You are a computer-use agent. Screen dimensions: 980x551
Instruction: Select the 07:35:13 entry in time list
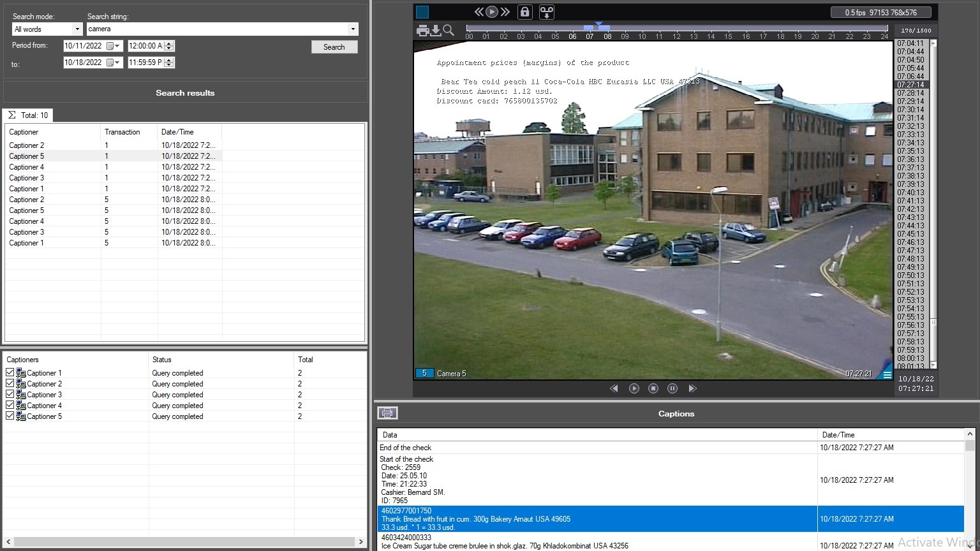tap(910, 151)
